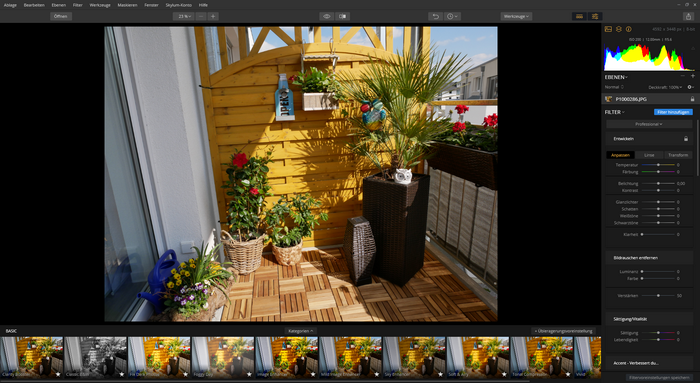The image size is (700, 383).
Task: Remove layer with the minus icon
Action: tap(683, 77)
